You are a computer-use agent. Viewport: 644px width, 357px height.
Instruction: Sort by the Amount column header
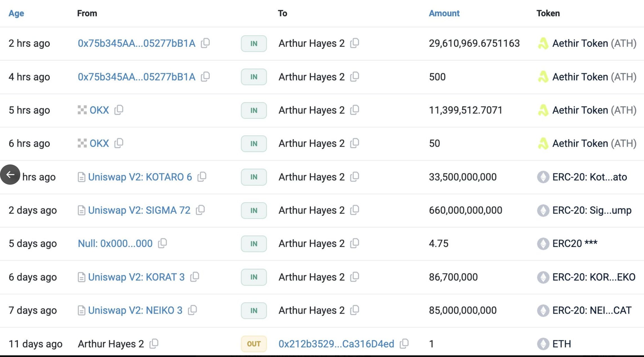coord(444,13)
